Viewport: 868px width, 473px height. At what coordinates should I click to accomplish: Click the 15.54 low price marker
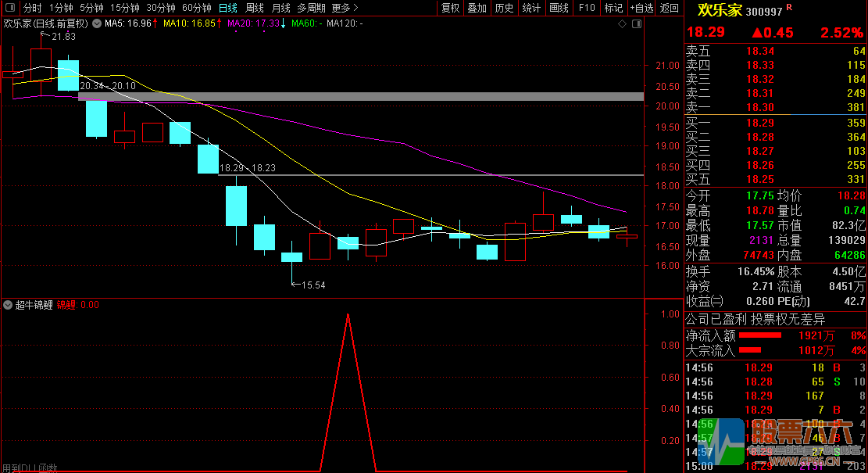(x=312, y=285)
